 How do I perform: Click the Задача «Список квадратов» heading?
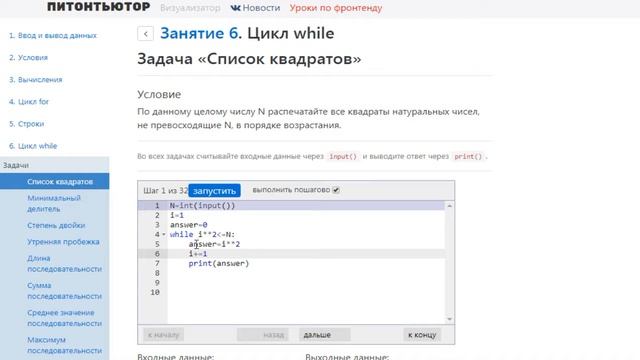coord(249,59)
